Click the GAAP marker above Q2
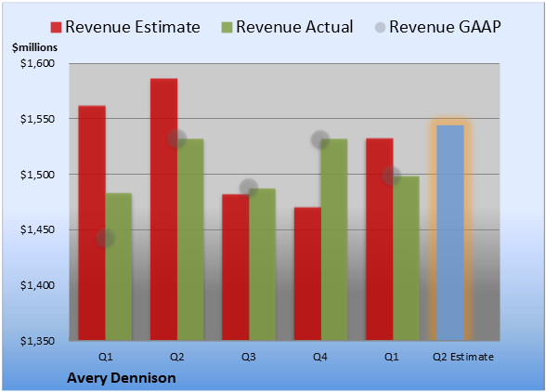 click(x=177, y=138)
